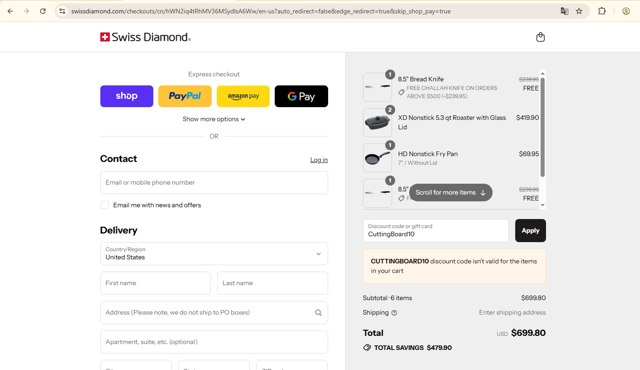Click the Last name field
The width and height of the screenshot is (640, 370).
tap(273, 283)
